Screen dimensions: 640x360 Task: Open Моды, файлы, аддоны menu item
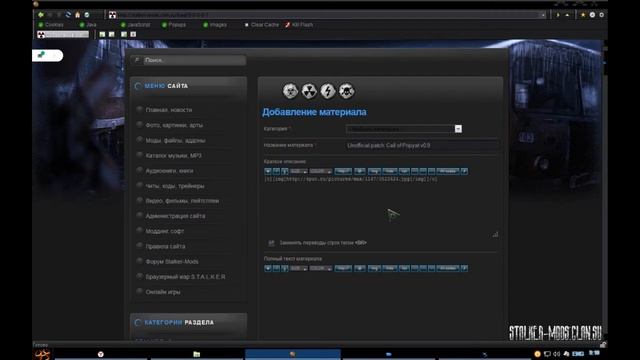click(x=175, y=140)
